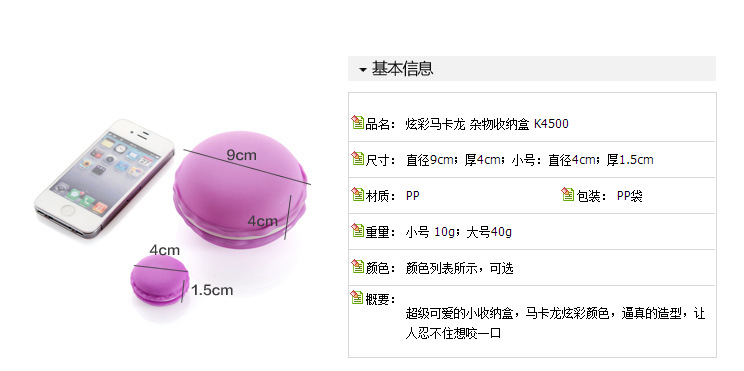Click the large purple macaron box image
744x371 pixels.
click(240, 190)
